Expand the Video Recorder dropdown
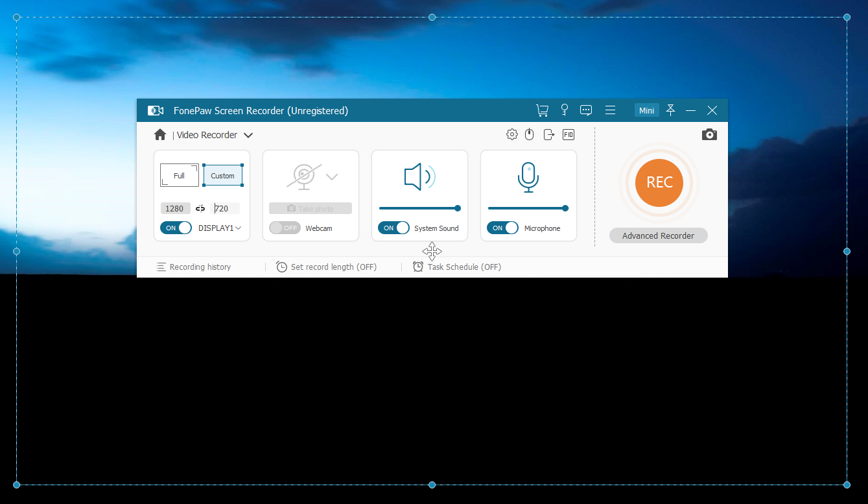Image resolution: width=868 pixels, height=504 pixels. [x=248, y=136]
